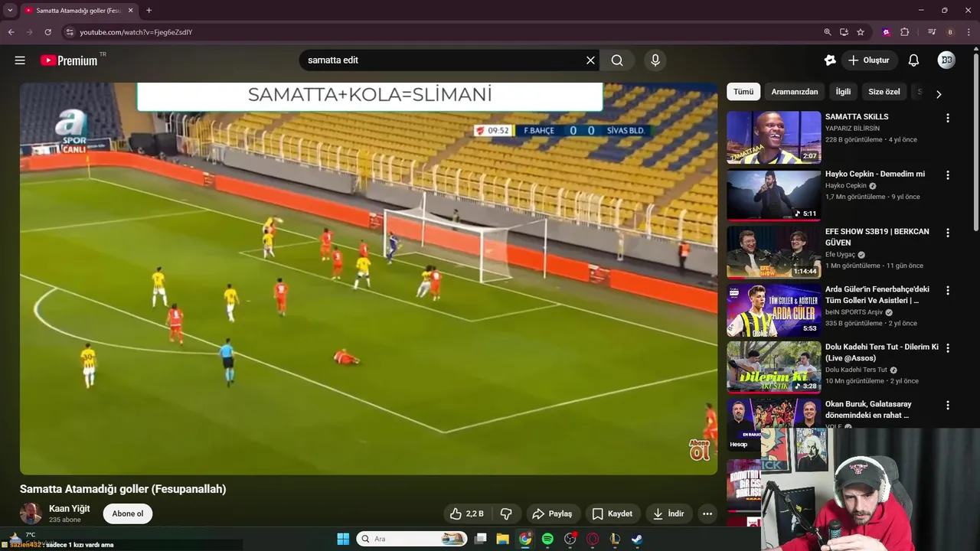Open Kaan Yiğit channel avatar
980x551 pixels.
coord(31,514)
